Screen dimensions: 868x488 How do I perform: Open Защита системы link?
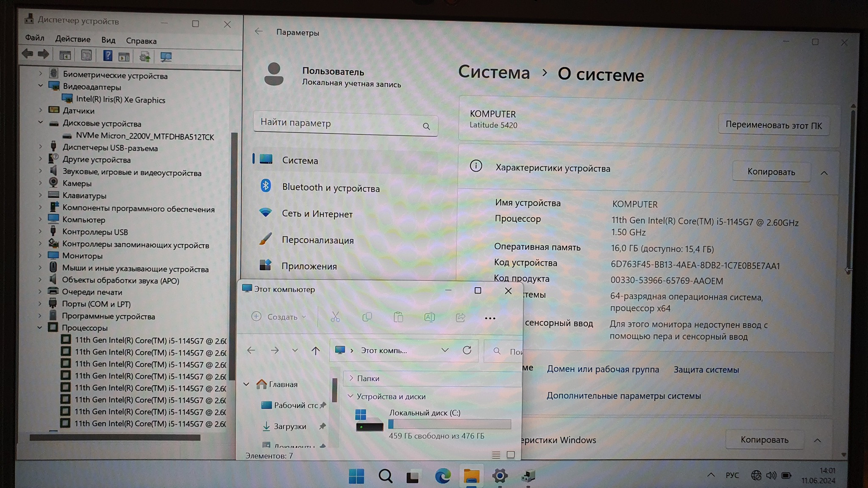[x=706, y=369]
